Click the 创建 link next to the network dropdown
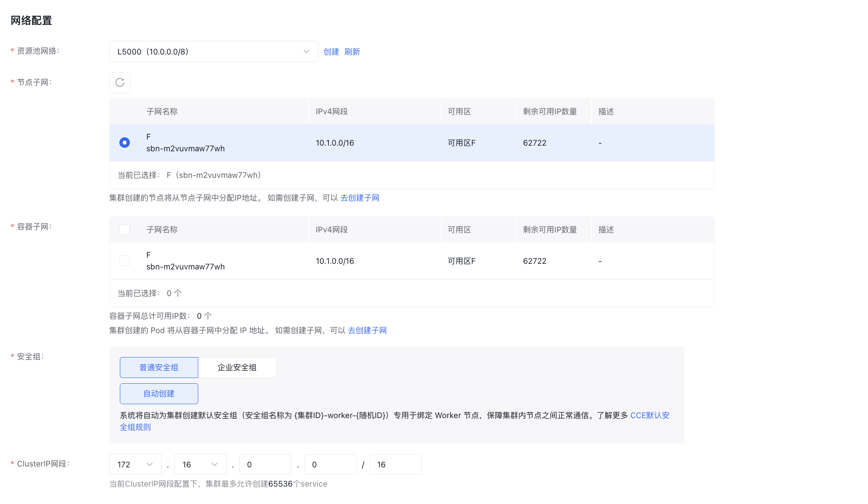Viewport: 868px width, 504px height. pyautogui.click(x=331, y=52)
